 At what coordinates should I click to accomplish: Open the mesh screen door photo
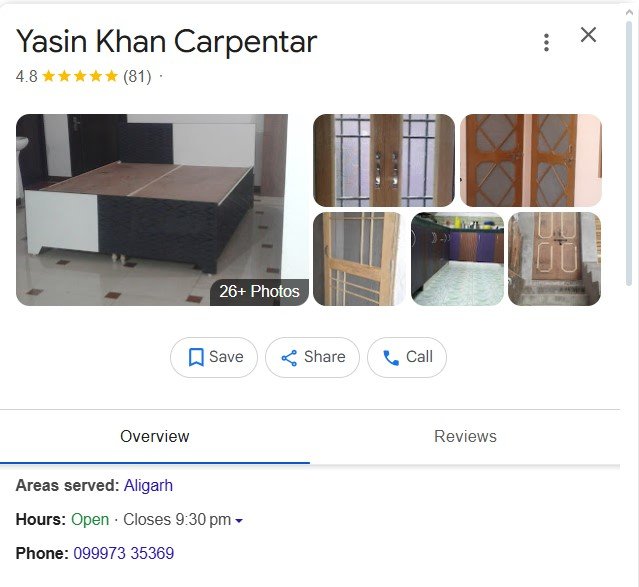tap(359, 259)
